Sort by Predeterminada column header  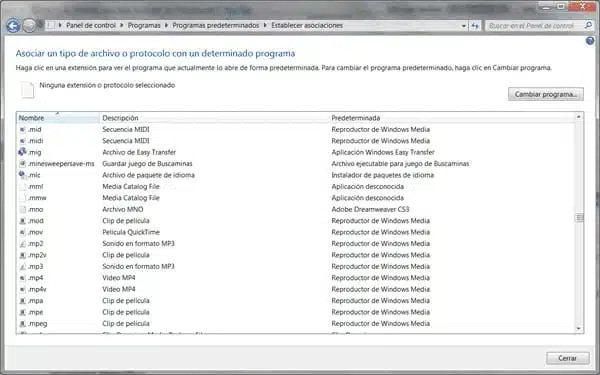(x=452, y=118)
